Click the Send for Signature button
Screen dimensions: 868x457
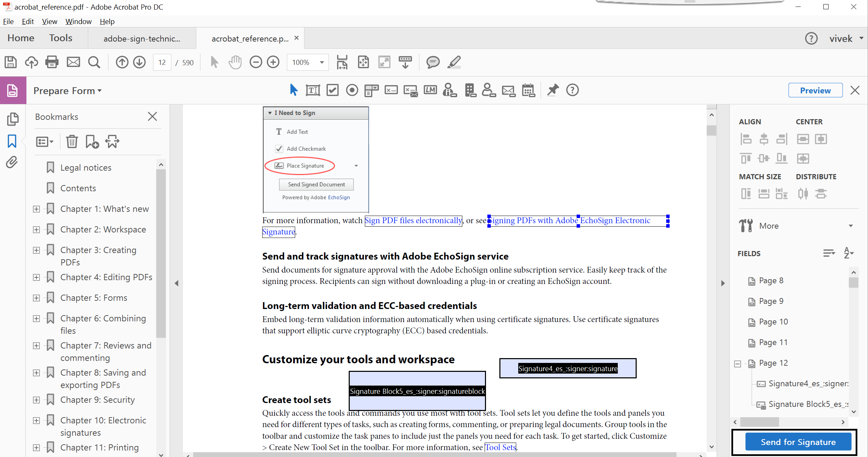pos(798,442)
